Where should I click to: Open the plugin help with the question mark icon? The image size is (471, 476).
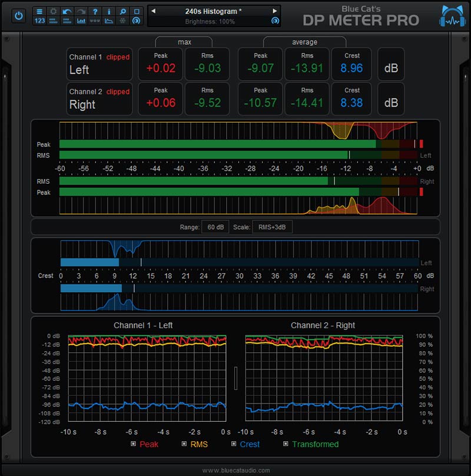[x=95, y=11]
